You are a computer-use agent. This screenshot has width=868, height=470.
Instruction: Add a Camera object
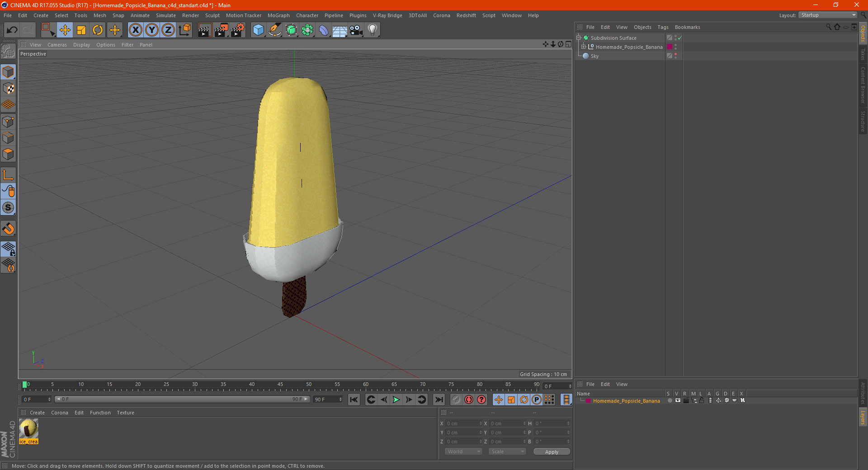tap(356, 30)
